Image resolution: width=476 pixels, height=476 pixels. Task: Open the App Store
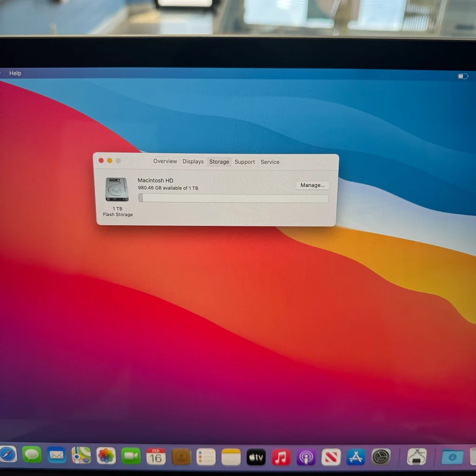click(356, 457)
